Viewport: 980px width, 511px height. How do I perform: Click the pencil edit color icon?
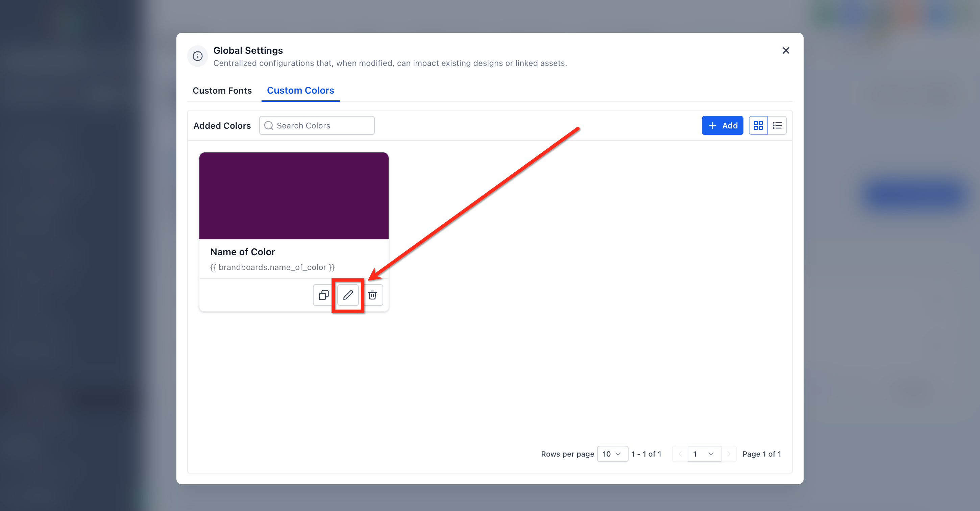tap(348, 295)
